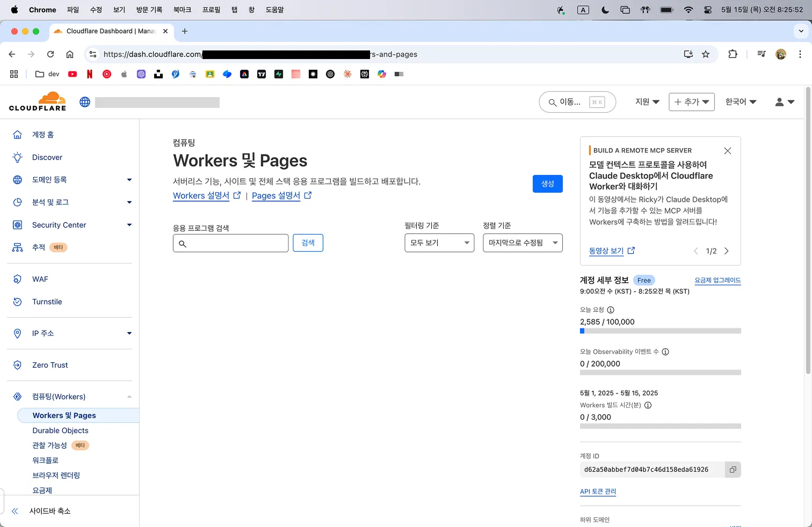Open the user account profile menu

(x=784, y=102)
